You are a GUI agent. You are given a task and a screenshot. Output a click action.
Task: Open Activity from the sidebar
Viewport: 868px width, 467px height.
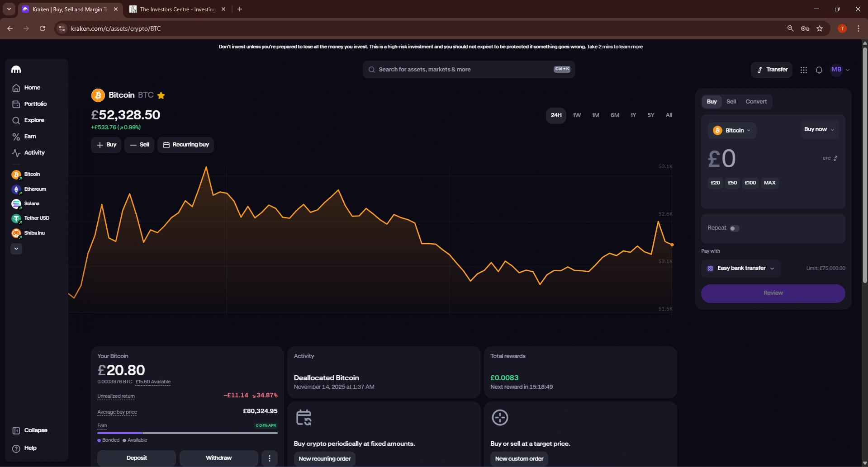point(28,153)
